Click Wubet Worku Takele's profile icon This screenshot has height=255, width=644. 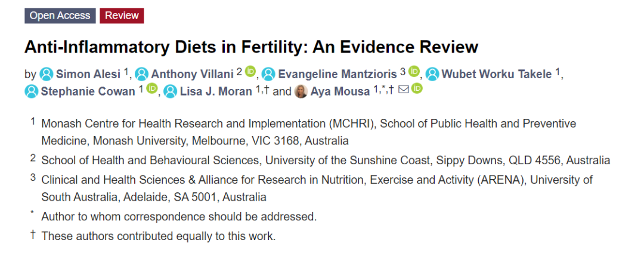(x=432, y=74)
